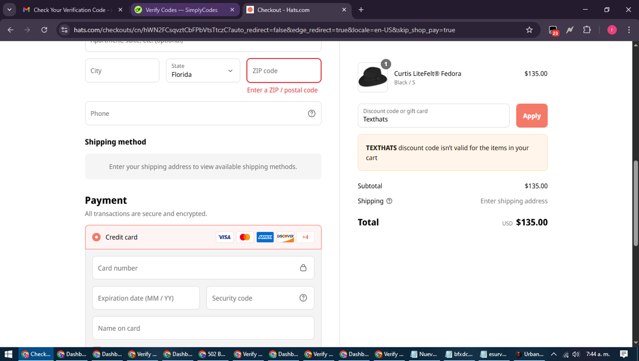
Task: Show security code help icon
Action: click(x=303, y=298)
